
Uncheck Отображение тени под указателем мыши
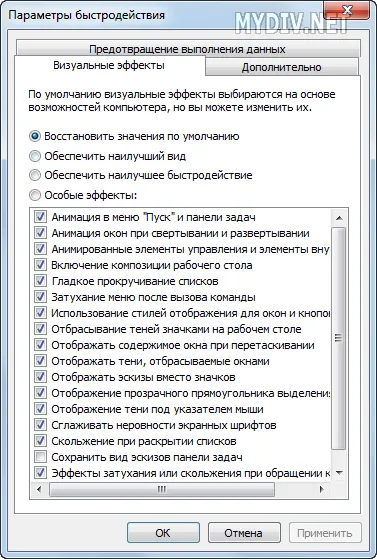(40, 409)
